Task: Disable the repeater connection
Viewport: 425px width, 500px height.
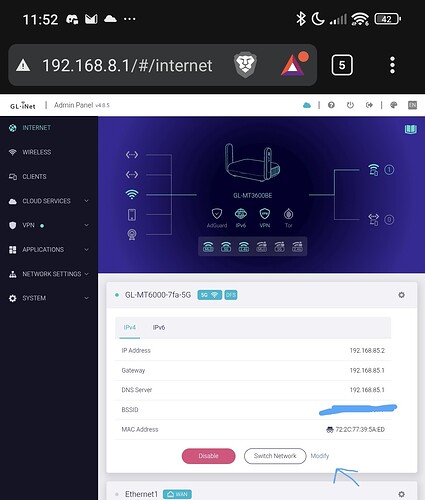Action: pos(208,456)
